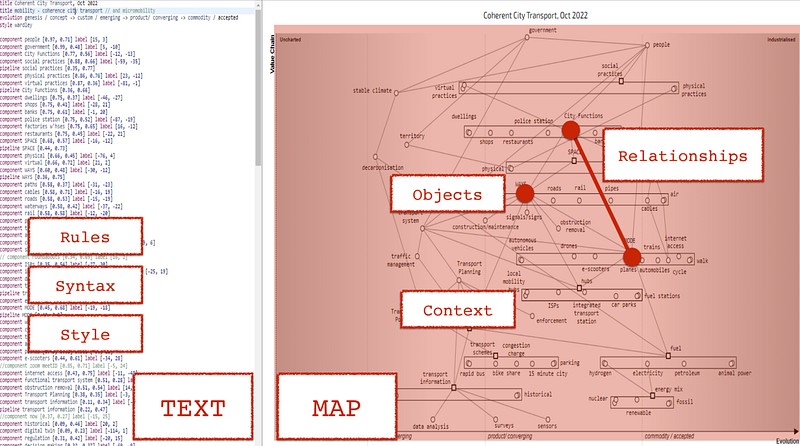The image size is (800, 446).
Task: Select the 'physical practices' label on the map
Action: coord(694,90)
